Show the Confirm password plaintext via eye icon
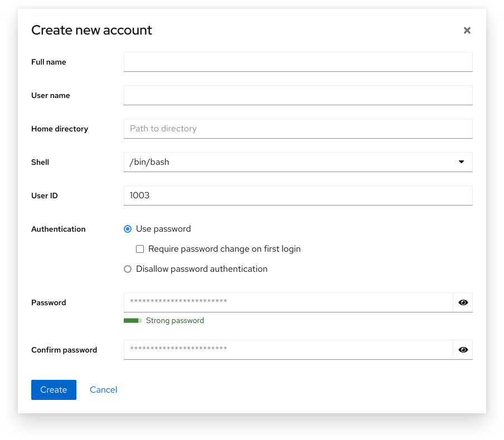Screen dimensions: 504x440 tap(463, 350)
